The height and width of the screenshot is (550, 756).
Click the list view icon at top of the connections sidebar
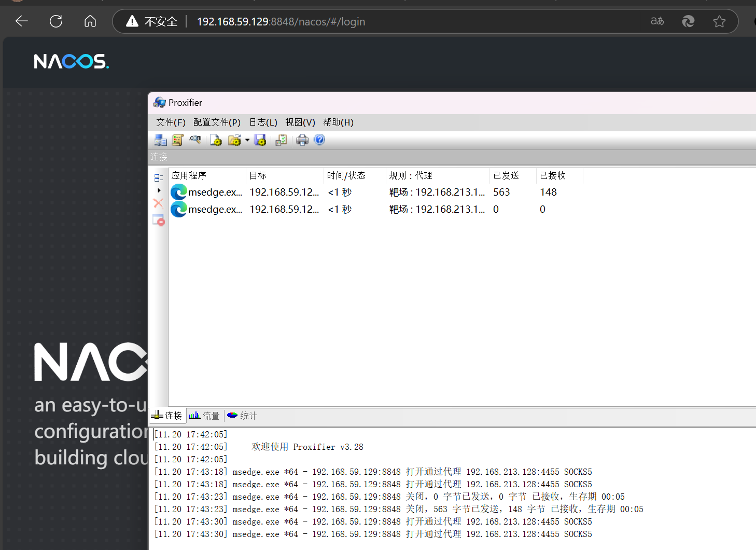(x=159, y=177)
